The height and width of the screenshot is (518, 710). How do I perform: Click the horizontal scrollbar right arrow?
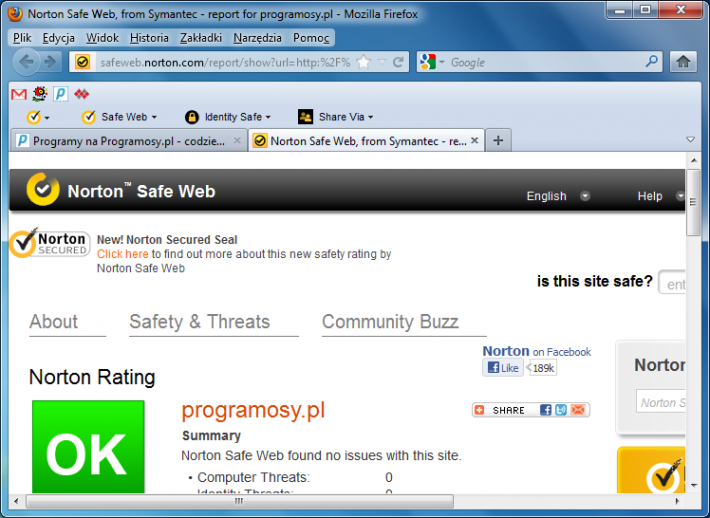(677, 501)
